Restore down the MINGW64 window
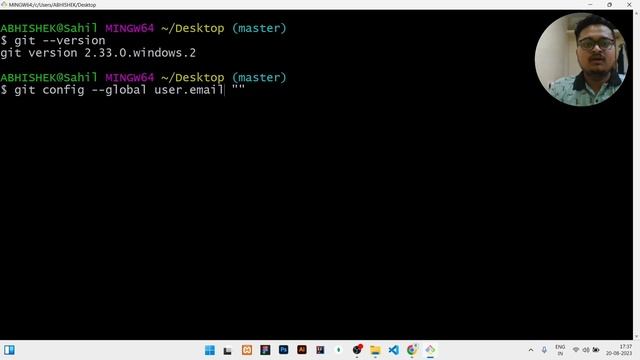Screen dimensions: 640x360 (x=609, y=4)
